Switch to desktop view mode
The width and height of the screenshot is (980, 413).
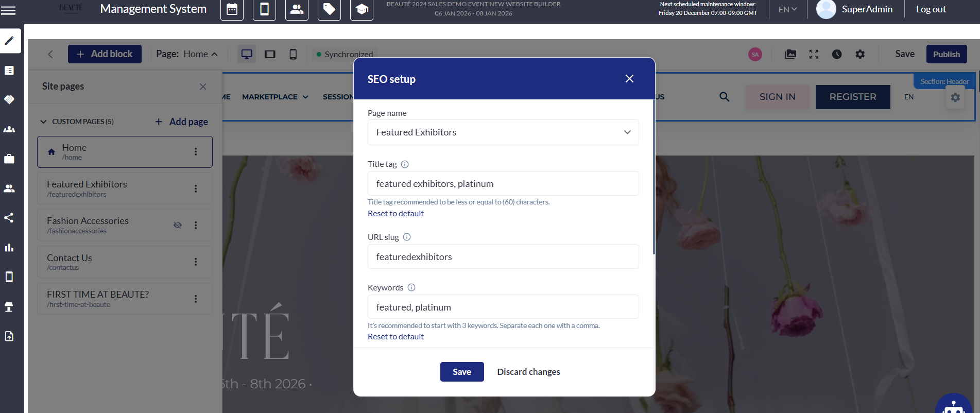pos(247,54)
